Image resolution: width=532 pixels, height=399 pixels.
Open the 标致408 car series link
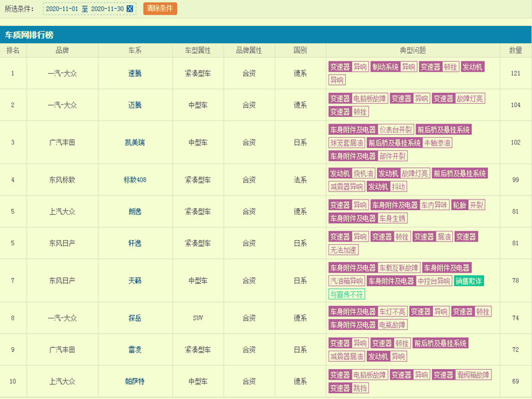[x=135, y=180]
